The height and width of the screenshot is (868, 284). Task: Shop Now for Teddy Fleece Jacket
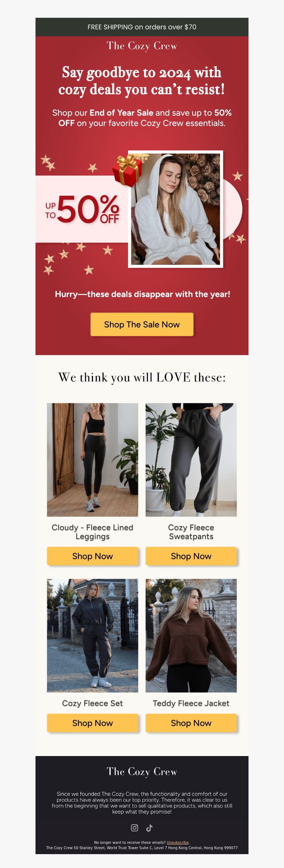pos(191,723)
